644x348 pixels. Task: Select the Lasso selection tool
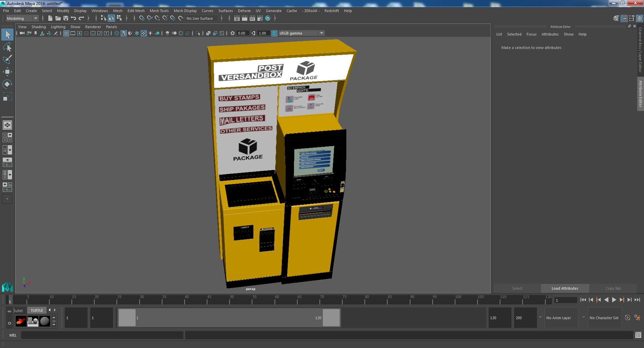pos(7,47)
